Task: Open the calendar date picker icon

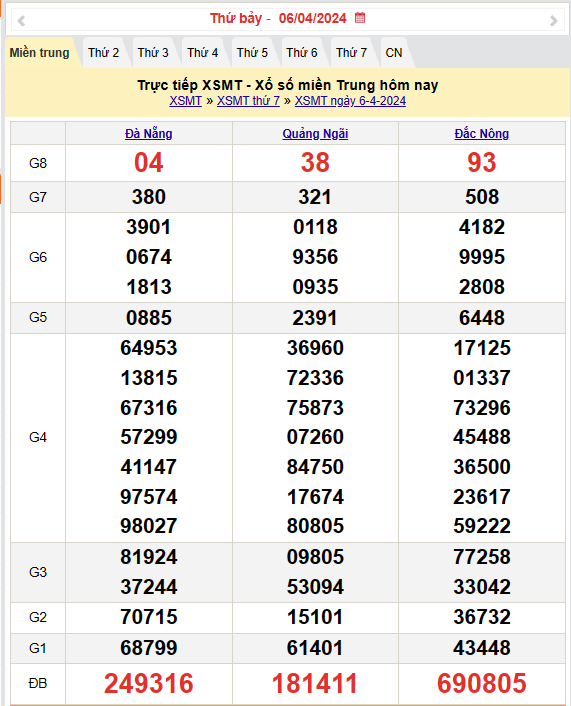Action: [360, 18]
